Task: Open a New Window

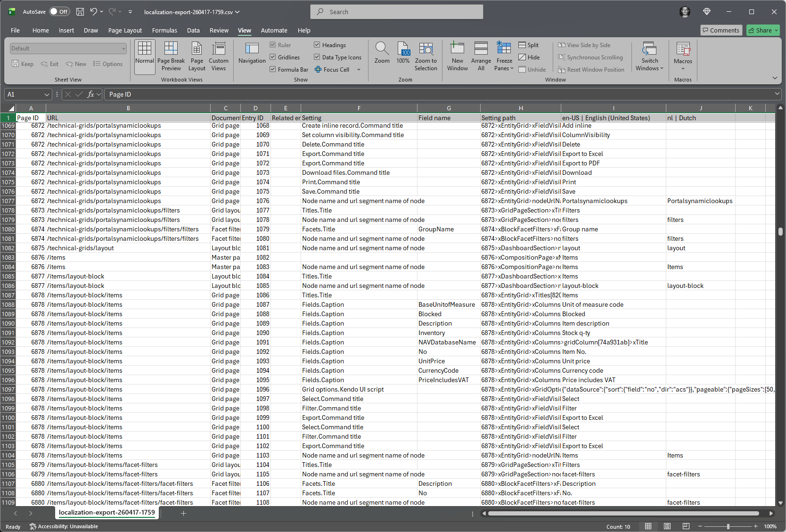Action: [457, 56]
